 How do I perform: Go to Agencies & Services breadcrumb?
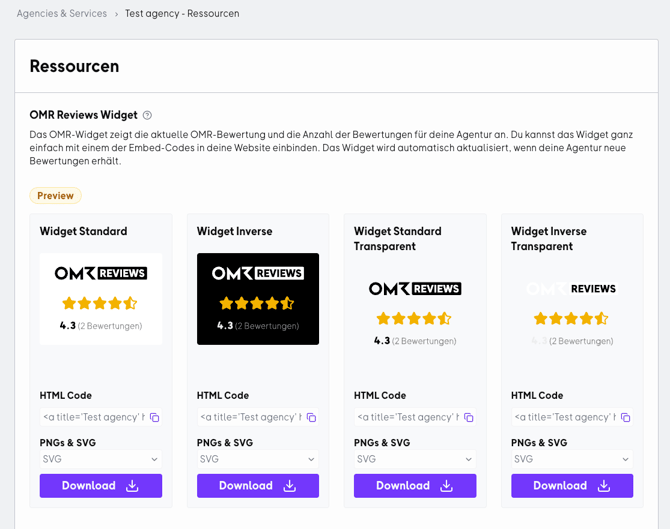click(62, 14)
